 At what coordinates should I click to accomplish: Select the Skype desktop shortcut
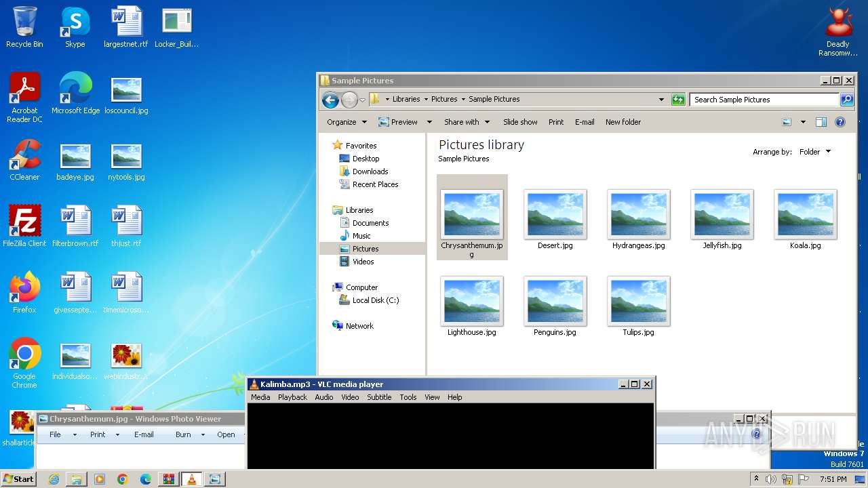pos(75,27)
